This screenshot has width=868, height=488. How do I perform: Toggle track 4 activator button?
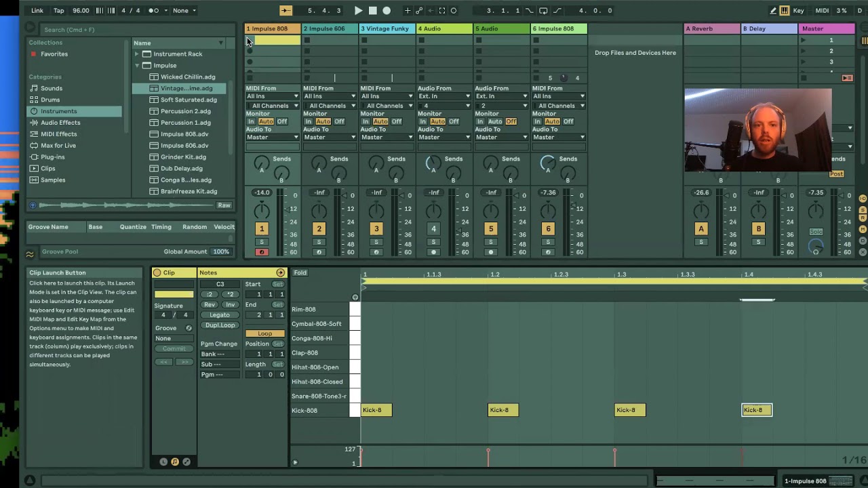click(433, 229)
